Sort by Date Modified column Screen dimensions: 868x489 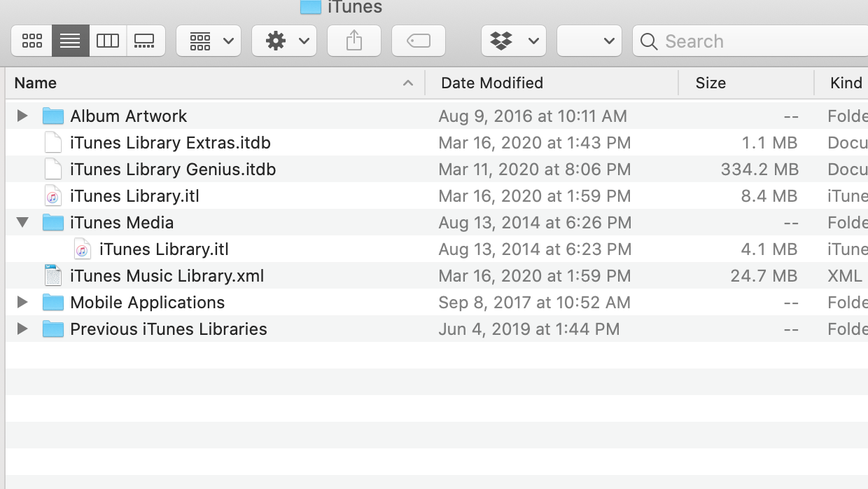[492, 83]
